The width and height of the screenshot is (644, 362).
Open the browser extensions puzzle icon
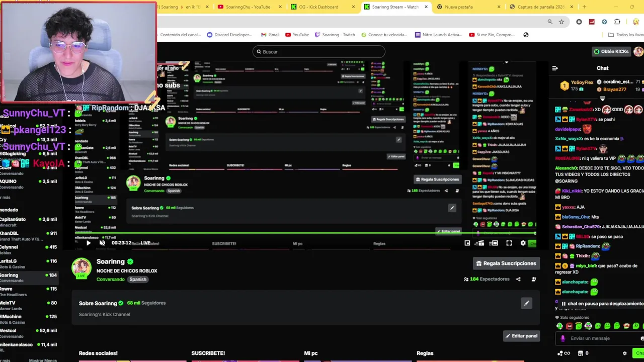[617, 22]
